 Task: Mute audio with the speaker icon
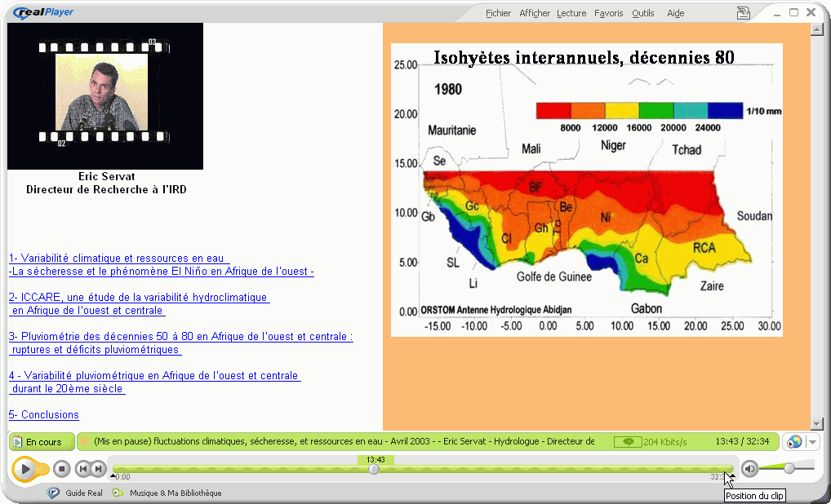pos(749,468)
